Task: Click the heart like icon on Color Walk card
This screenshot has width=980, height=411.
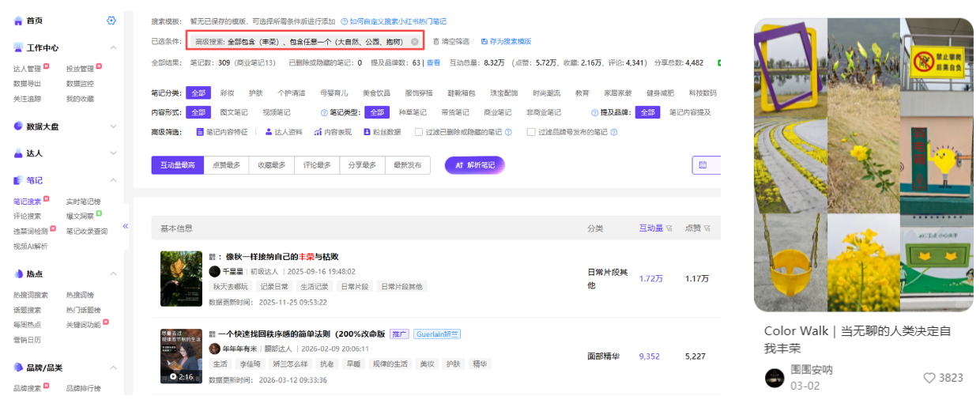Action: tap(929, 378)
